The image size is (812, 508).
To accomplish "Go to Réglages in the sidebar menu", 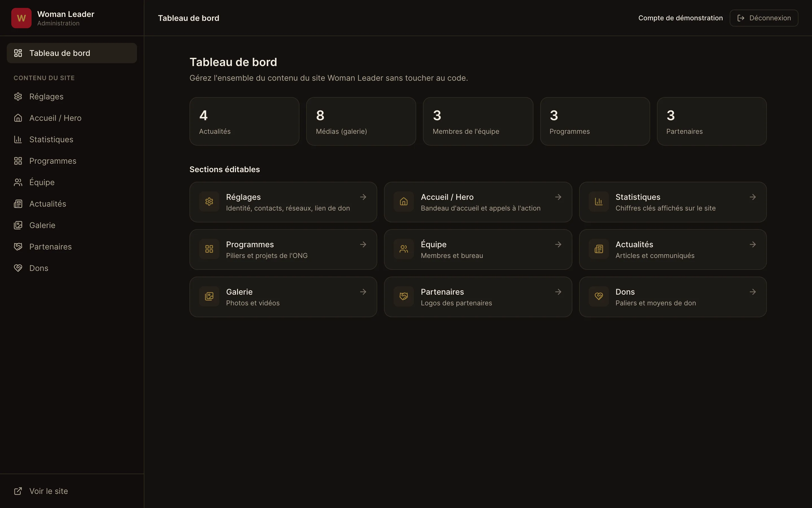I will coord(72,97).
